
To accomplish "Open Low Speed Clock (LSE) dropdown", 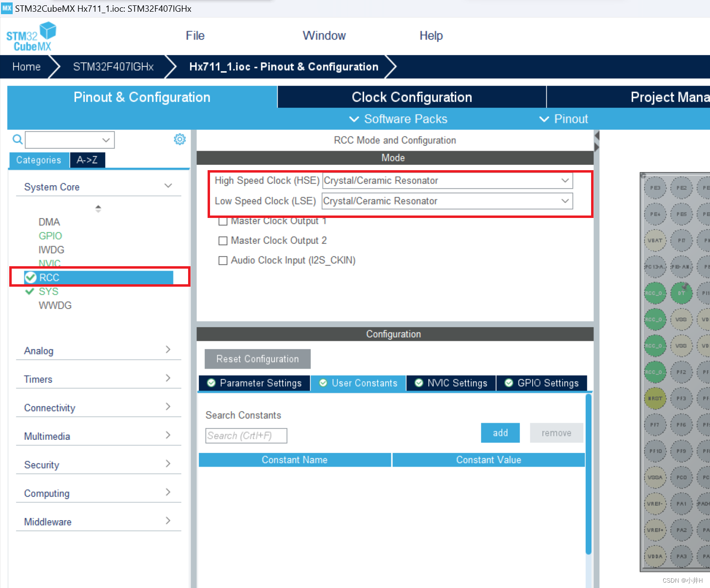I will (447, 201).
